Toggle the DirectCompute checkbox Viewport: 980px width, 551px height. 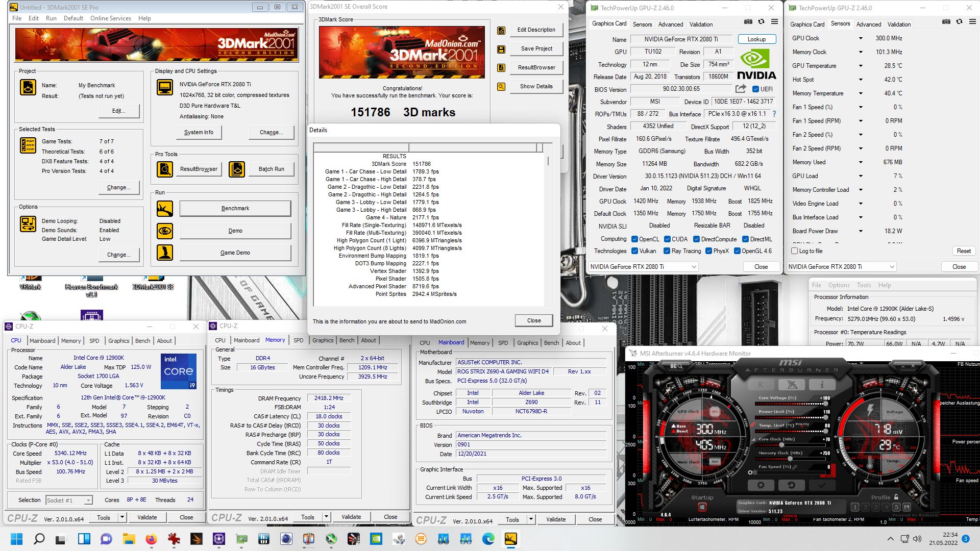(697, 239)
